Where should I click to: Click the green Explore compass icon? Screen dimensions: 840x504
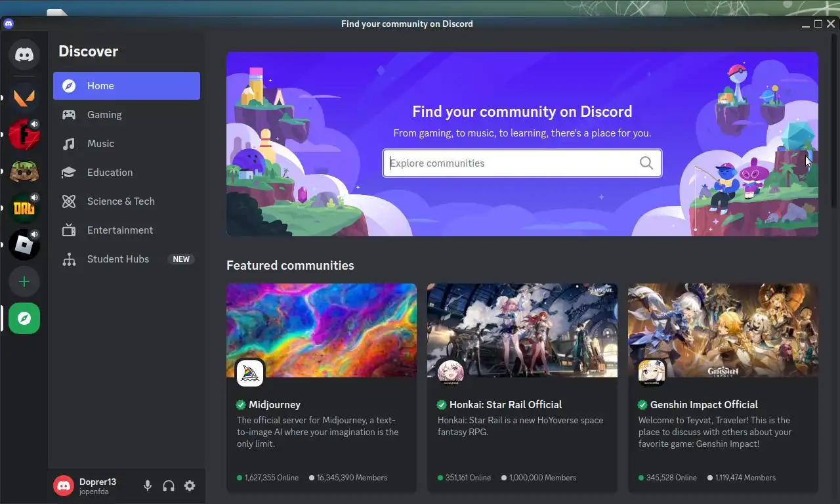[24, 318]
